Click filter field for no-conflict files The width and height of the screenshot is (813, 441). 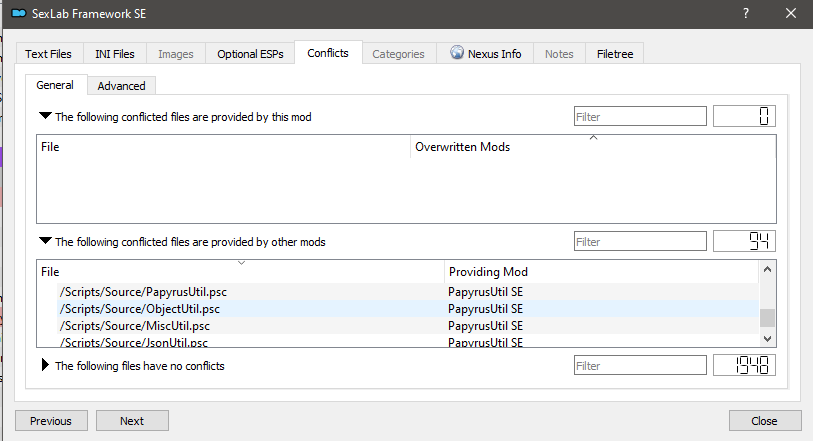640,365
